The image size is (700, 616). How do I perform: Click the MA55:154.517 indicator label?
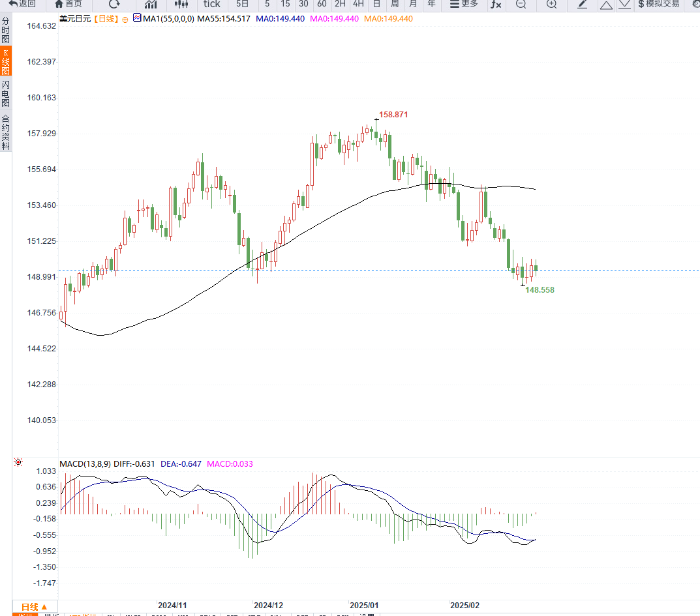click(224, 19)
